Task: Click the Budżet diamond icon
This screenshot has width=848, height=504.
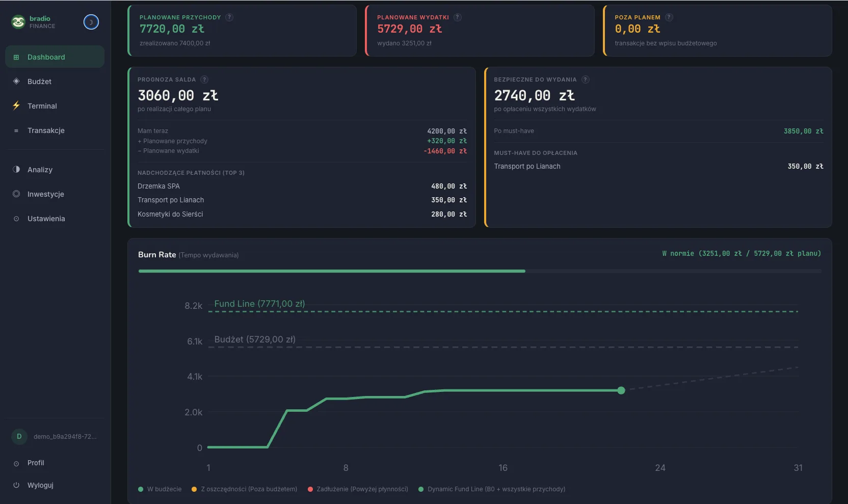Action: (16, 82)
